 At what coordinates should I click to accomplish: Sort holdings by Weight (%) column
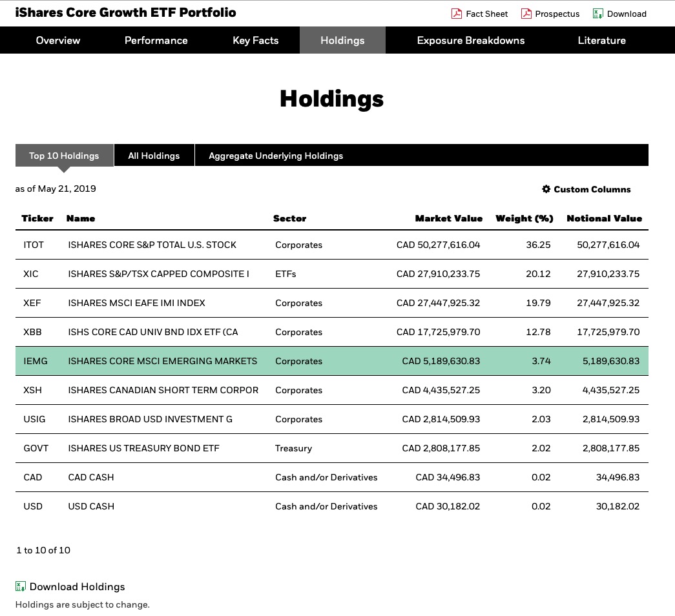[524, 218]
